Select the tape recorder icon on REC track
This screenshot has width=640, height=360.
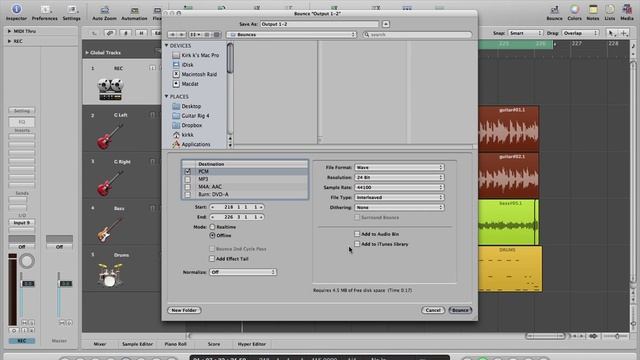pyautogui.click(x=110, y=89)
